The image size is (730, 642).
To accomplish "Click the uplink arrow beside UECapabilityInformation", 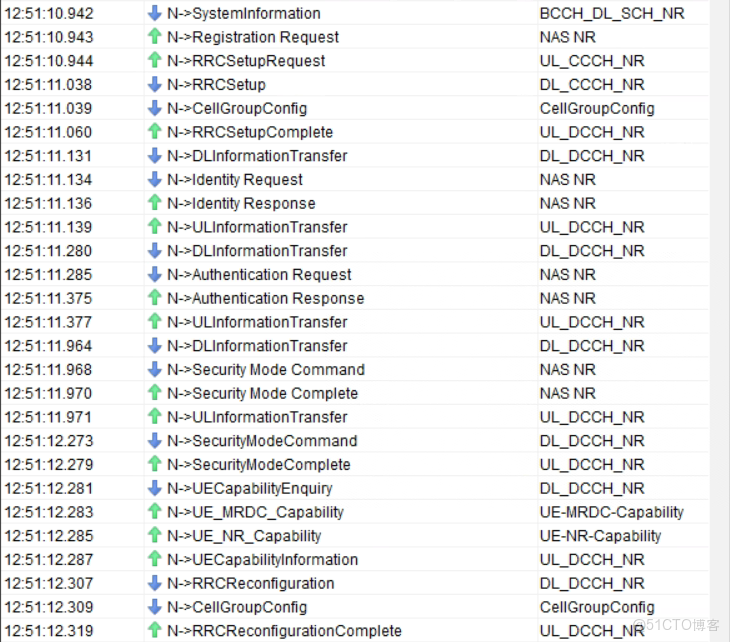I will coord(155,559).
